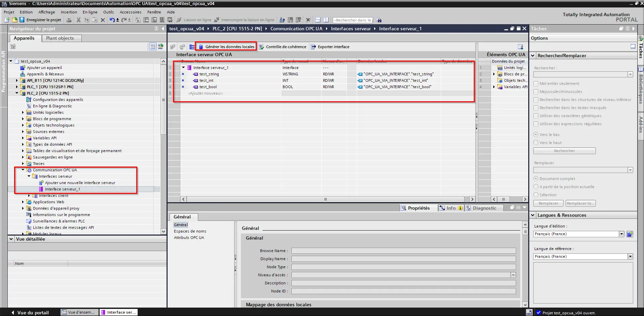Click the new project icon in toolbar
This screenshot has height=316, width=644.
[x=7, y=20]
